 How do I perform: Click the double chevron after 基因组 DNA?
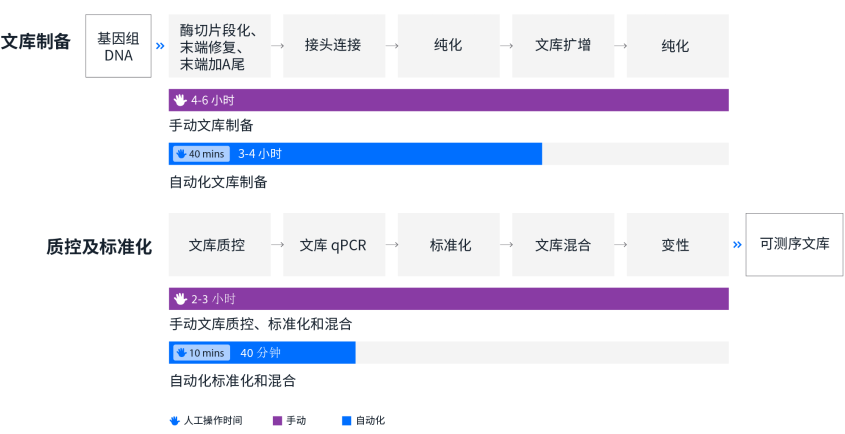160,46
